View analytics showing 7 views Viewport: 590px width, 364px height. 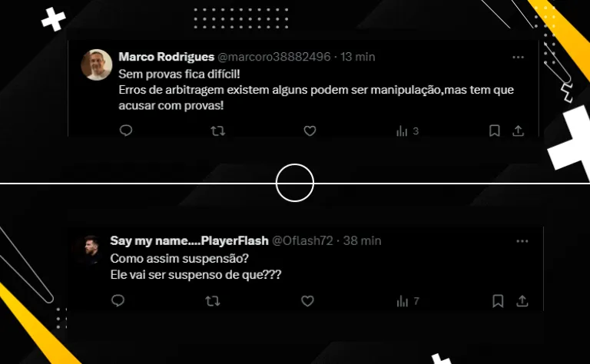click(408, 301)
